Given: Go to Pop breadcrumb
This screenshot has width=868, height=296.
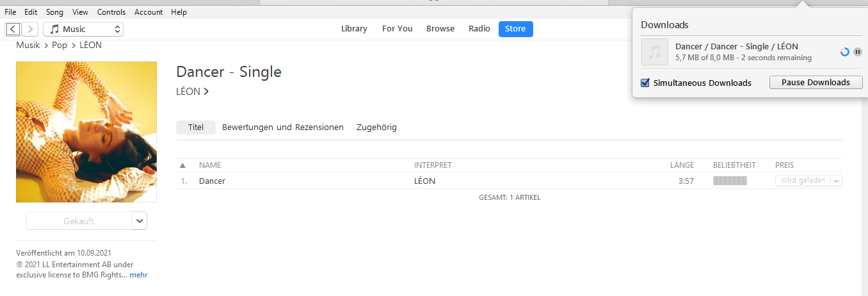Looking at the screenshot, I should (x=60, y=45).
